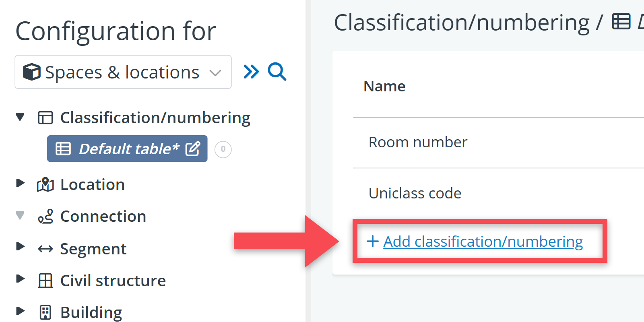Click the Connection route icon

coord(45,217)
